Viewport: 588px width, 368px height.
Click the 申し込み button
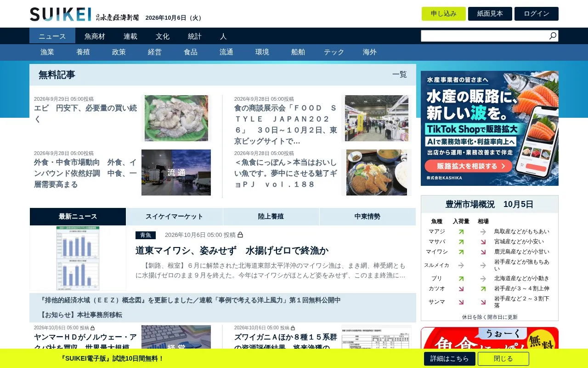(x=444, y=14)
